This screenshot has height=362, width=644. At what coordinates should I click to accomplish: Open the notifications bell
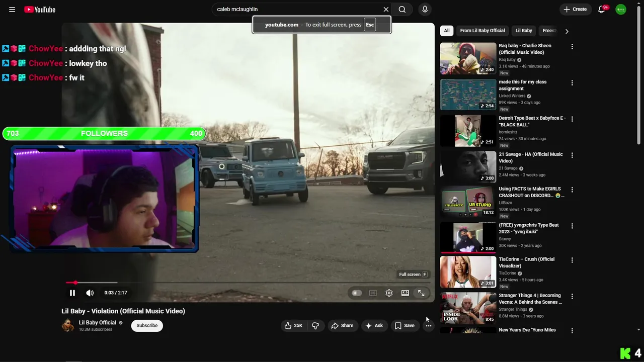point(602,10)
